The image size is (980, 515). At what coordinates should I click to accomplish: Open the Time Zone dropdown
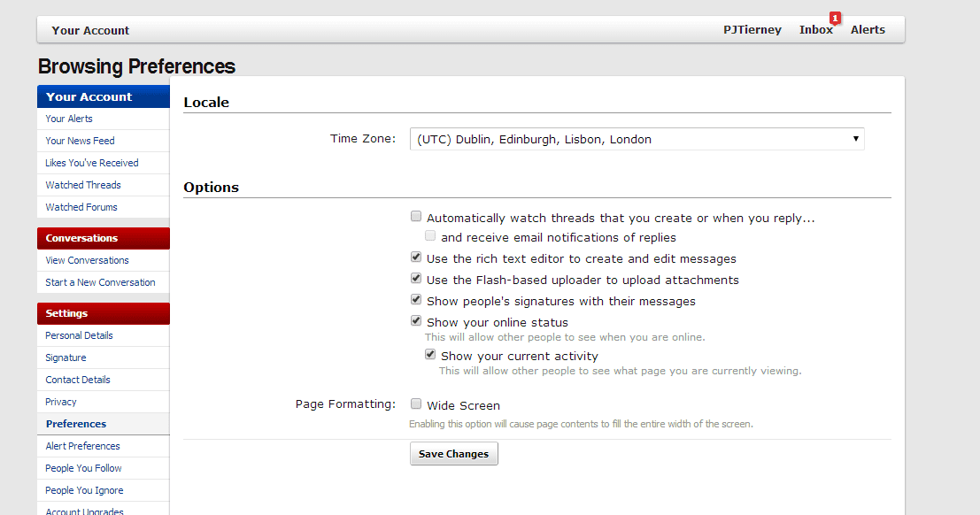(x=637, y=139)
